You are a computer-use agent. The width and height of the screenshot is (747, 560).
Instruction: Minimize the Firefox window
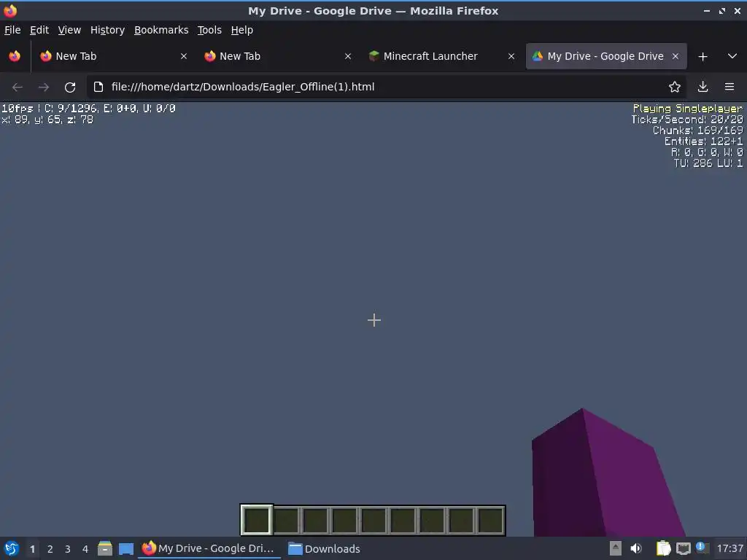706,11
